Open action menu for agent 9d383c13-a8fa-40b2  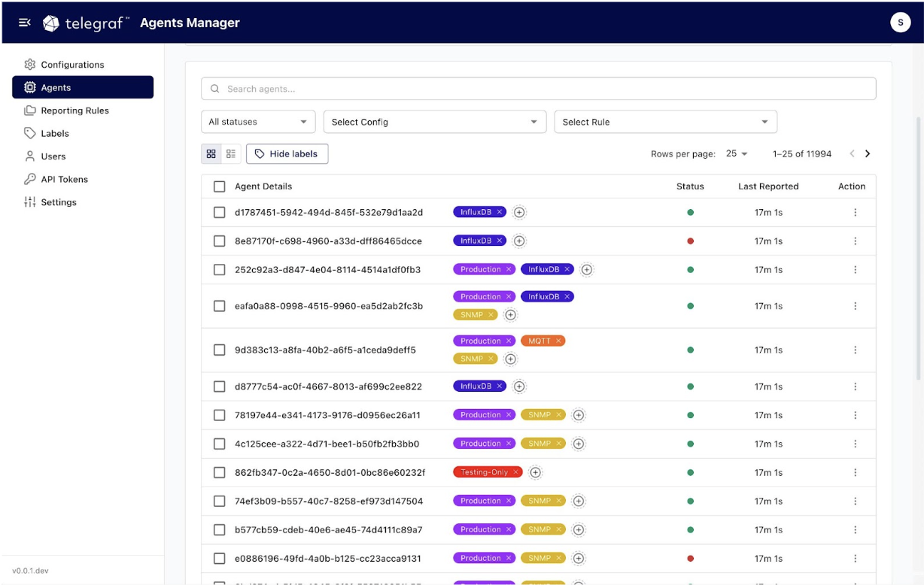856,350
